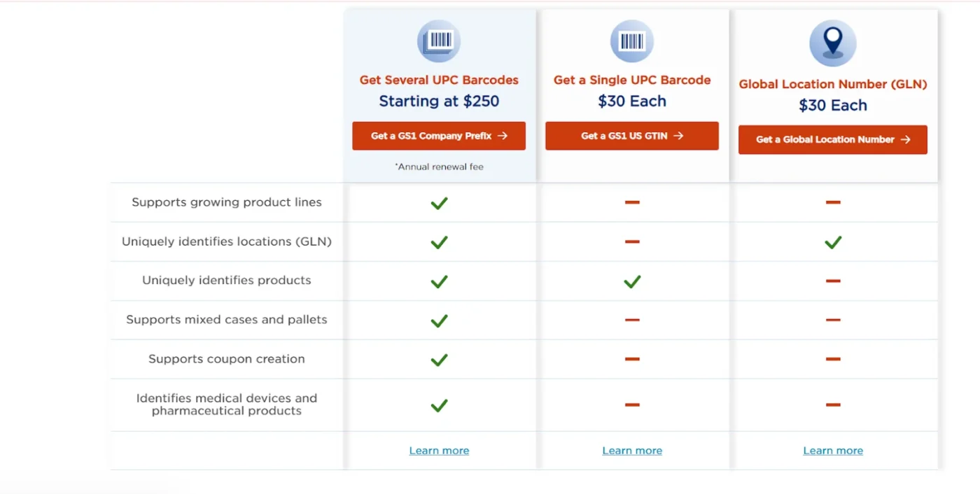Image resolution: width=980 pixels, height=494 pixels.
Task: Click the Get a GS1 US GTIN button
Action: [x=631, y=136]
